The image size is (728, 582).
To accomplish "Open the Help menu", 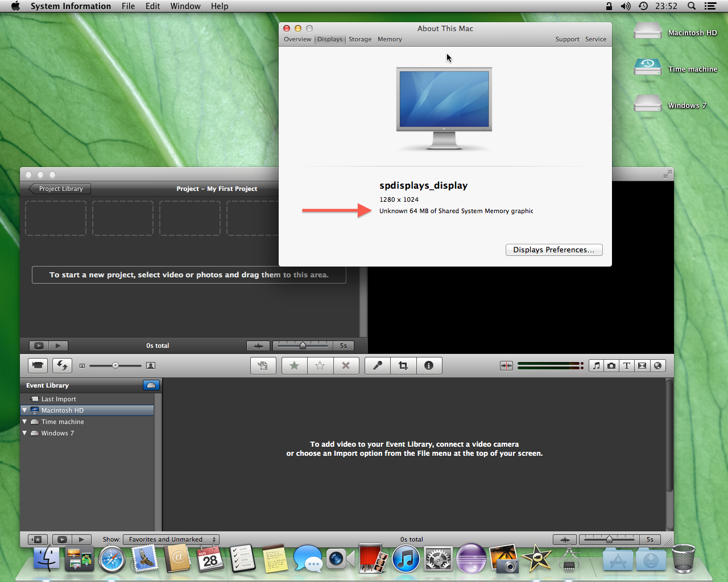I will (220, 6).
